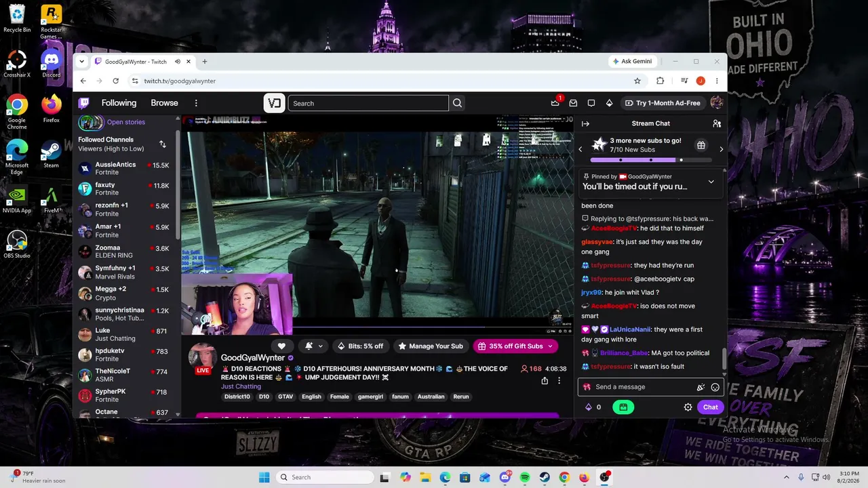Click the chat panel scrollbar

725,359
